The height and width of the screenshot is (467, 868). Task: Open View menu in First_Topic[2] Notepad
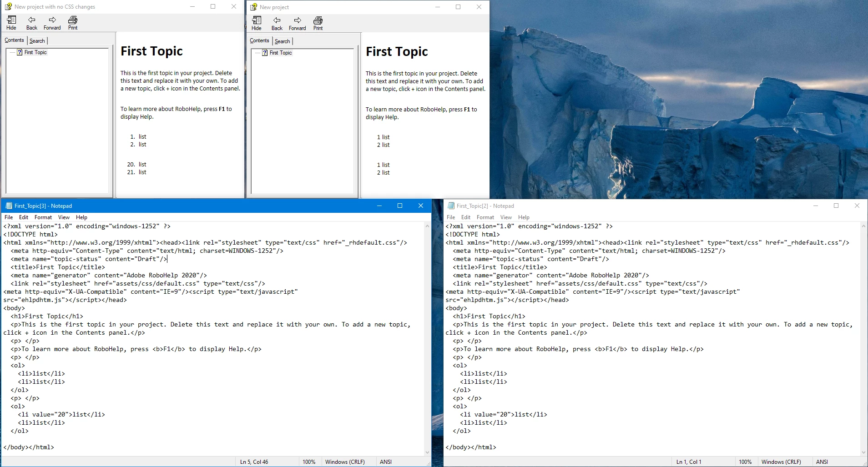coord(506,217)
